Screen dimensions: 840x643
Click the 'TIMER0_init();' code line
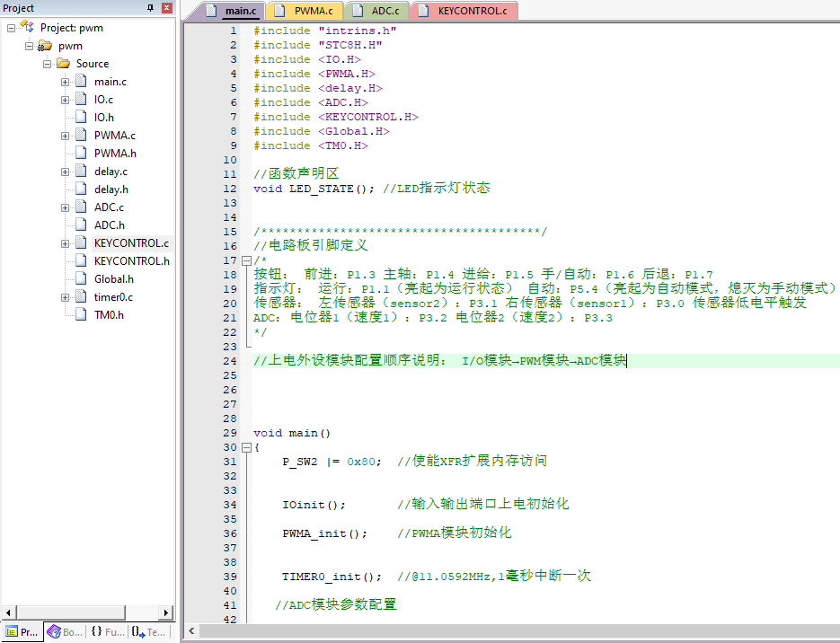332,577
